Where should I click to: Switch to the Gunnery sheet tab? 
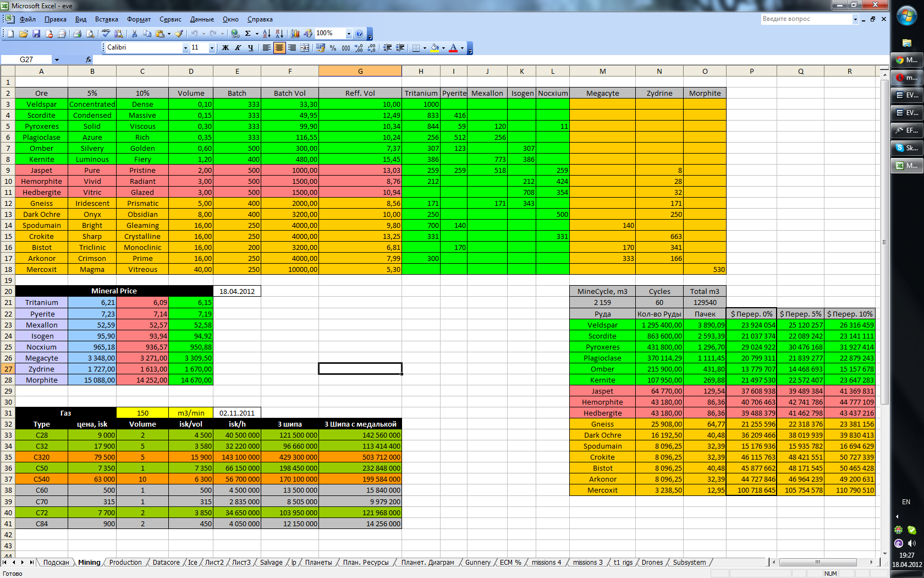477,562
